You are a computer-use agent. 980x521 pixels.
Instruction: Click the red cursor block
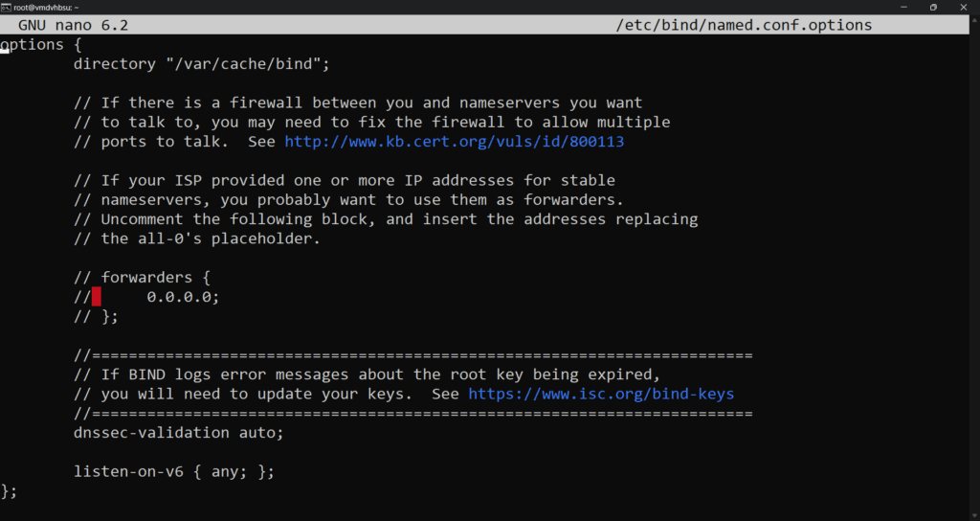tap(97, 297)
